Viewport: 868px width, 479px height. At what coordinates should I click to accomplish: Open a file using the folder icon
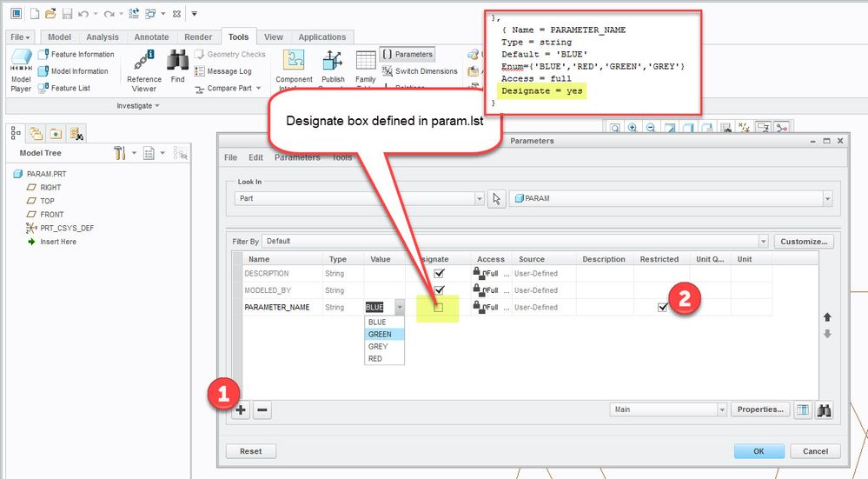pyautogui.click(x=50, y=13)
